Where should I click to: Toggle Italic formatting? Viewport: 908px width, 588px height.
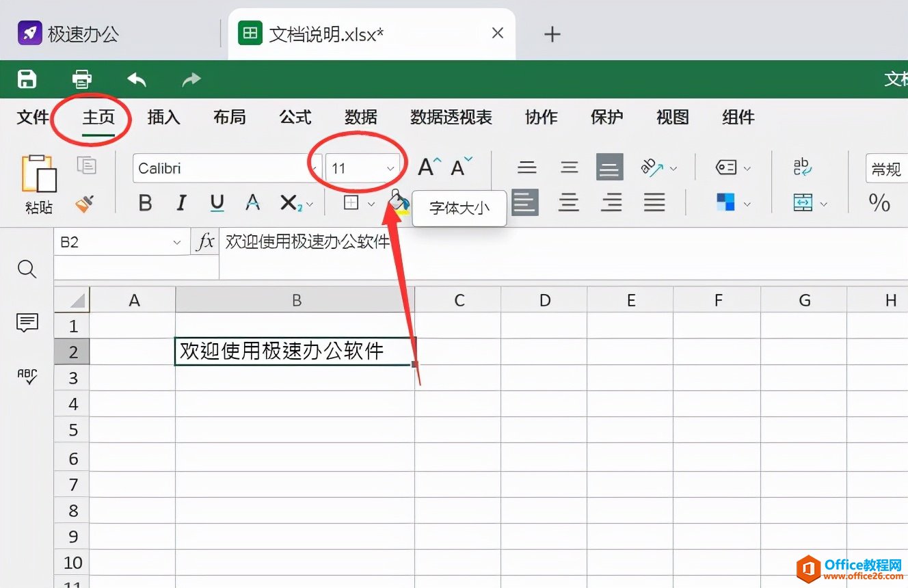click(x=181, y=202)
